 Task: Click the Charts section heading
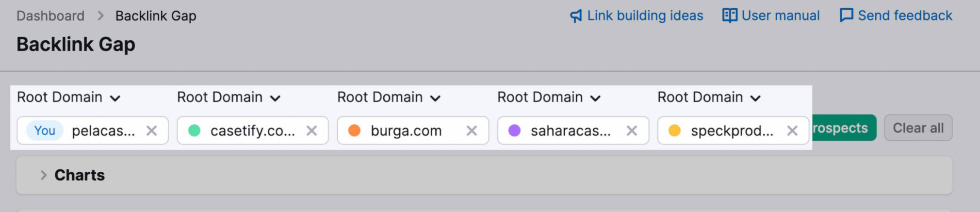pyautogui.click(x=80, y=175)
